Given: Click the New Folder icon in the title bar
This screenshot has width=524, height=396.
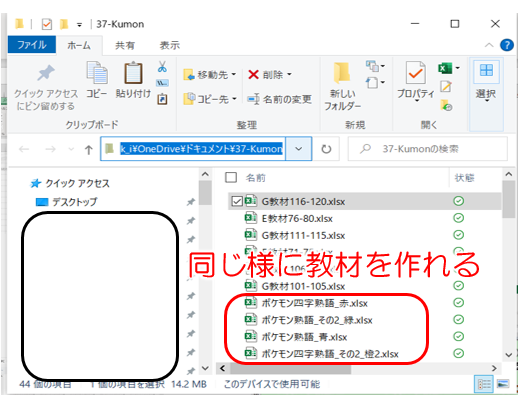Looking at the screenshot, I should pos(63,24).
